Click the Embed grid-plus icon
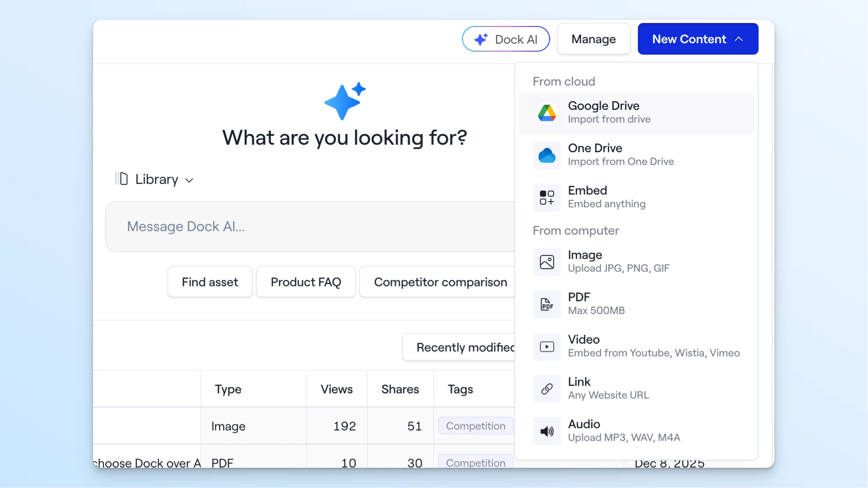 pos(547,198)
